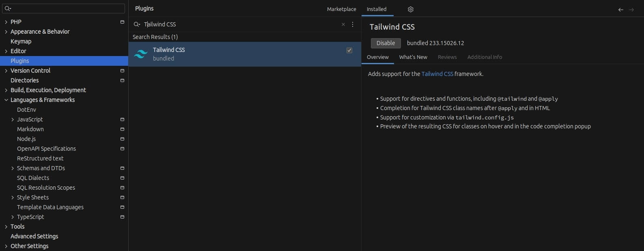Screen dimensions: 644x251
Task: Disable the Tailwind CSS plugin
Action: (386, 43)
